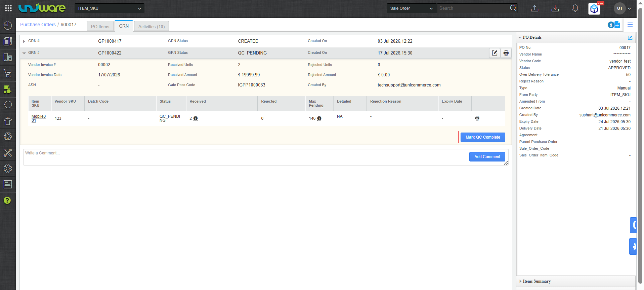Click the printer icon in Mobile001 row
644x290 pixels.
tap(477, 118)
